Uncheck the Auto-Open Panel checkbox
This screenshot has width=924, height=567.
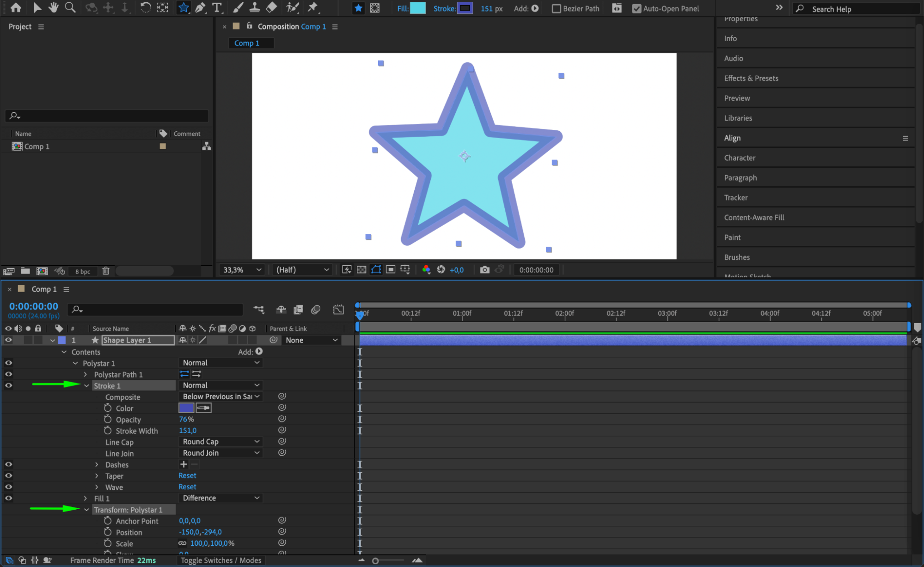636,9
